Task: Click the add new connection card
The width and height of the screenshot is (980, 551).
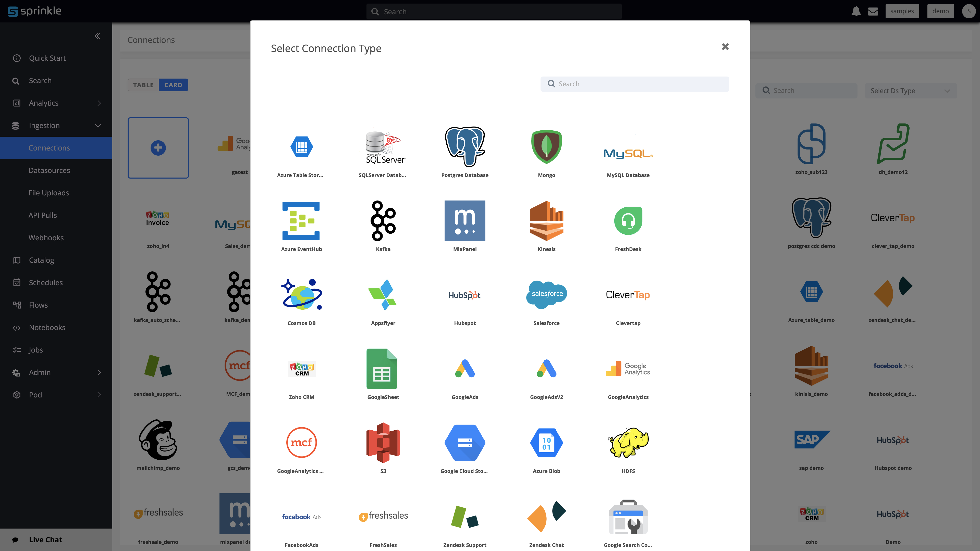Action: pyautogui.click(x=158, y=148)
